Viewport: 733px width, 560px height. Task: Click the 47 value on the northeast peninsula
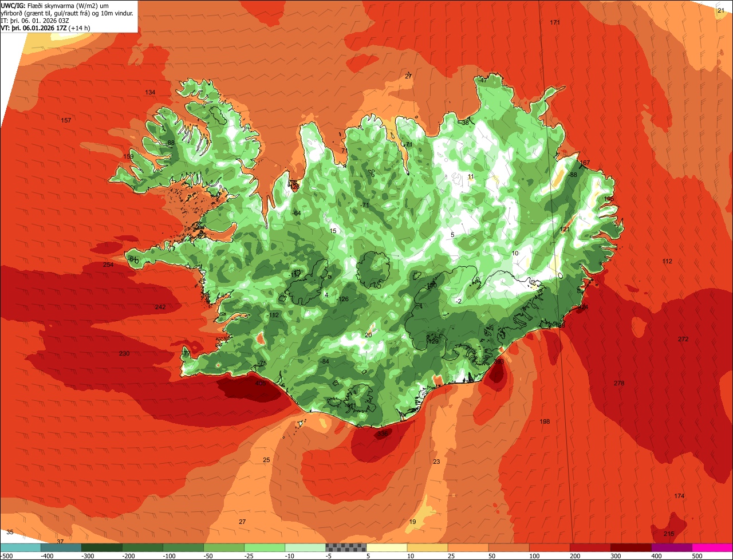(483, 80)
